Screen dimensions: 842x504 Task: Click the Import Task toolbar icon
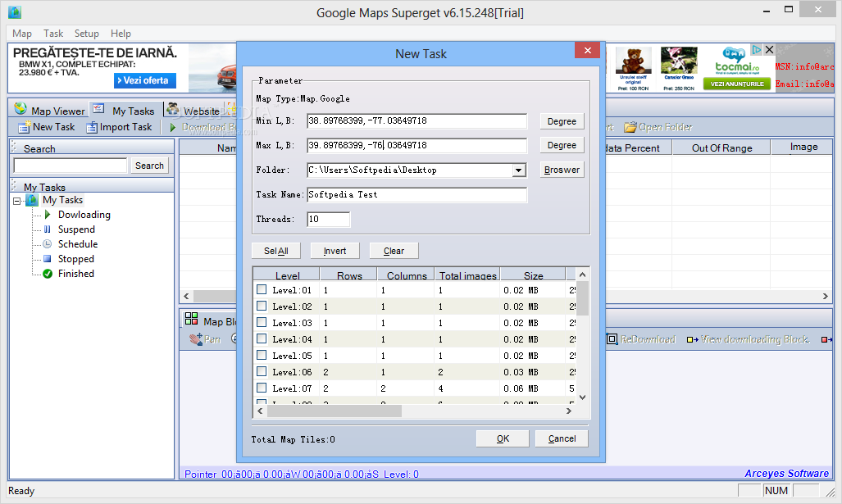[x=92, y=127]
